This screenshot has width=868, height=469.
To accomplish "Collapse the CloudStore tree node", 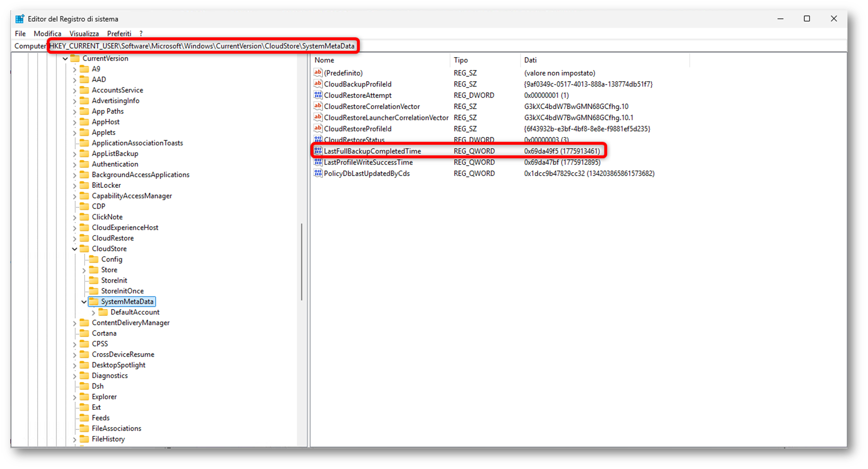I will pos(74,249).
